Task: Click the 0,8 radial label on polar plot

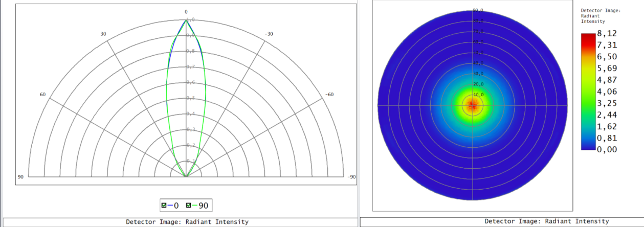Action: [x=190, y=51]
